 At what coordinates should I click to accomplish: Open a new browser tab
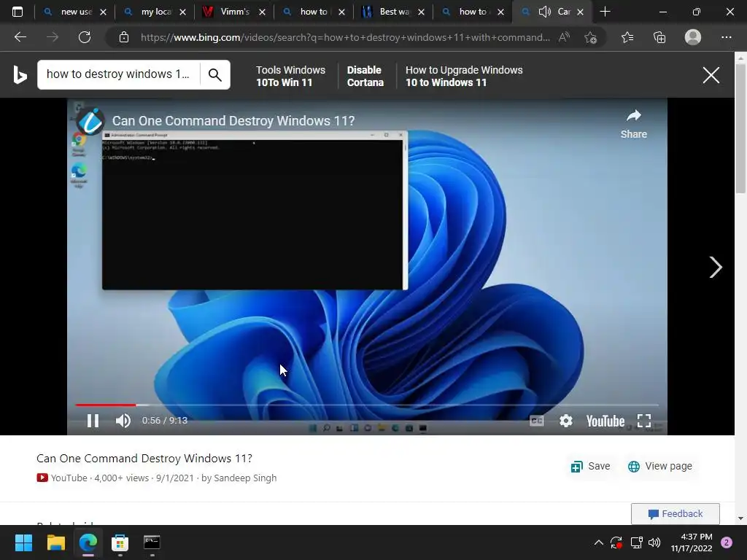click(605, 12)
